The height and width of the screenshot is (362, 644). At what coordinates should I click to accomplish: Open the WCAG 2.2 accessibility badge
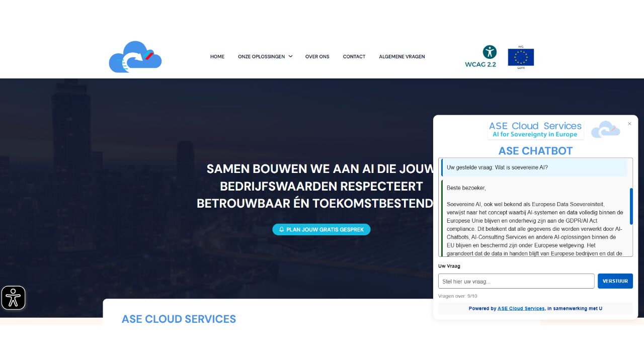[x=480, y=56]
